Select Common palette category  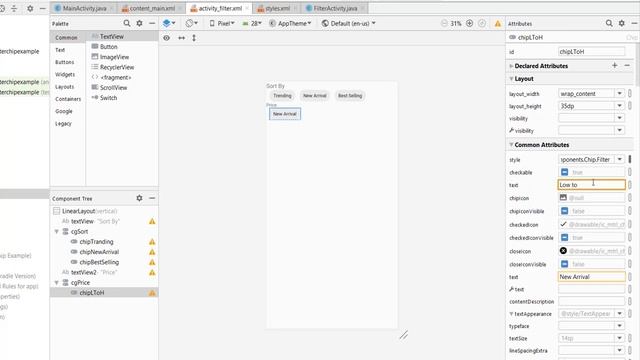pos(66,38)
